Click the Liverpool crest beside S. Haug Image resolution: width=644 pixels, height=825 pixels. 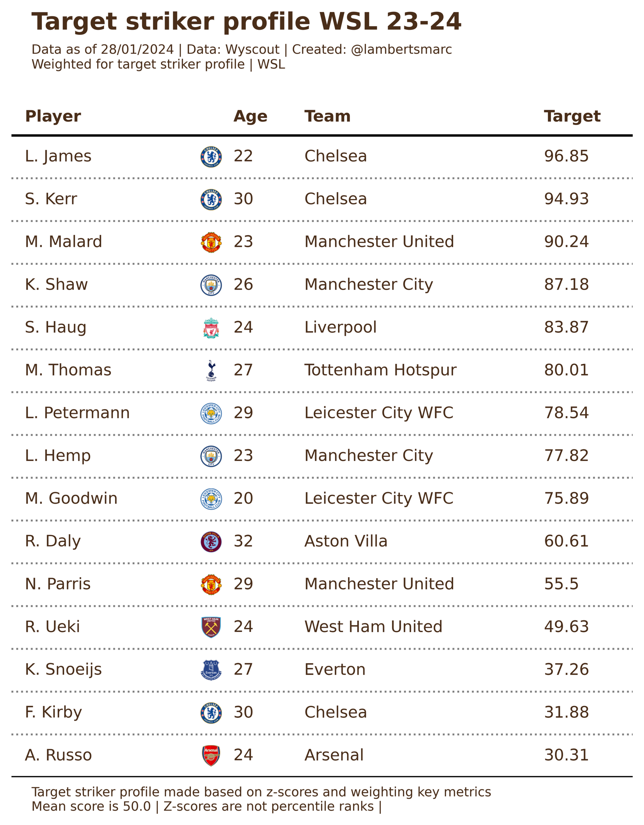[211, 327]
